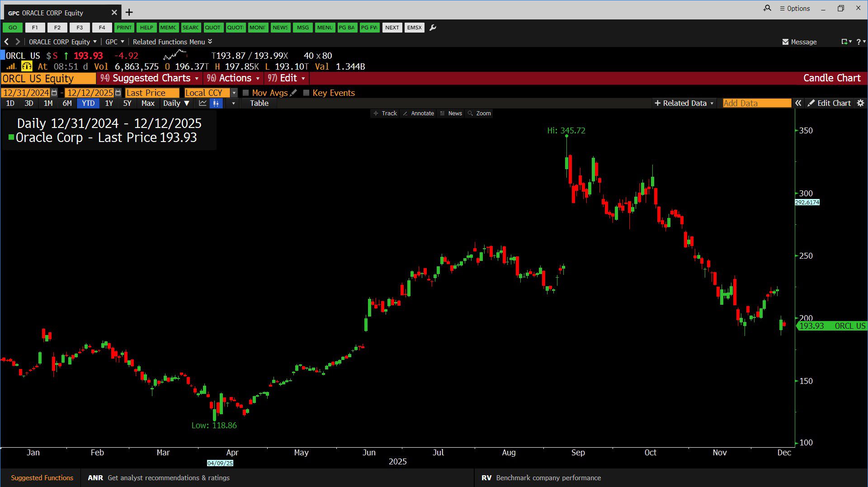The height and width of the screenshot is (487, 868).
Task: Open the Actions dropdown
Action: tap(233, 78)
